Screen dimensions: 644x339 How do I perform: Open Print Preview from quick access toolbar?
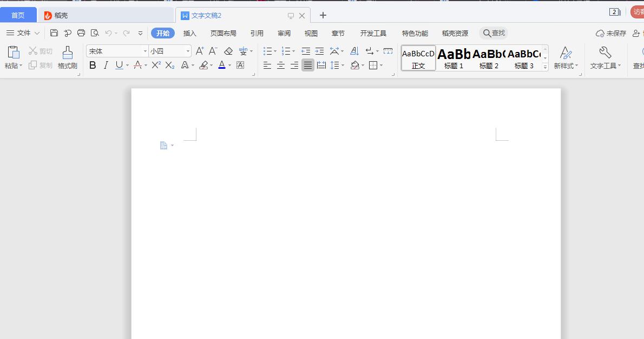click(95, 33)
